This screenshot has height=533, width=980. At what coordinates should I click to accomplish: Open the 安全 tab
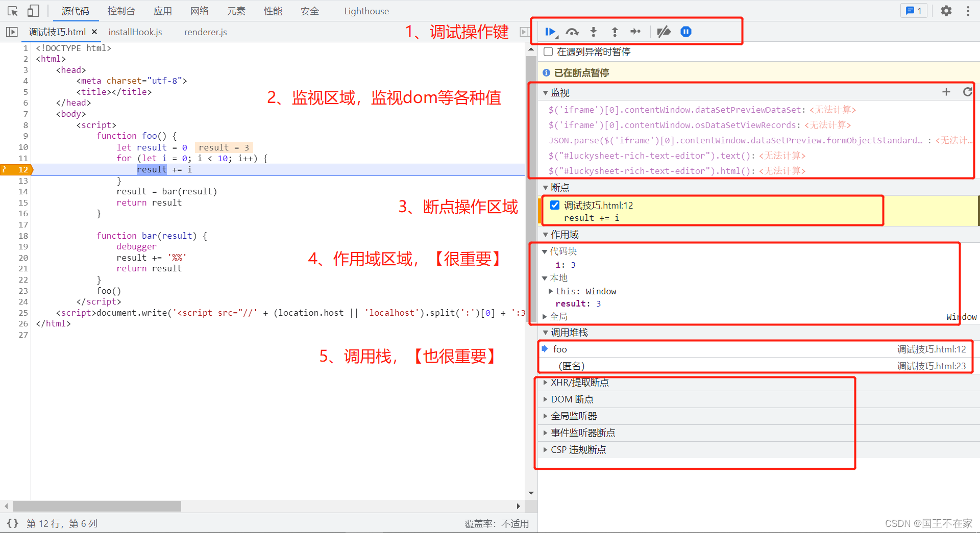[x=310, y=11]
